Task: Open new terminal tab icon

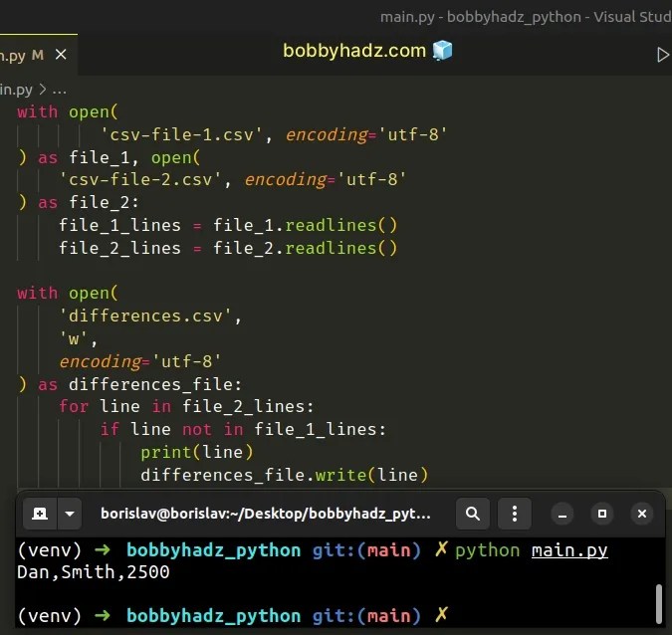Action: pos(40,514)
